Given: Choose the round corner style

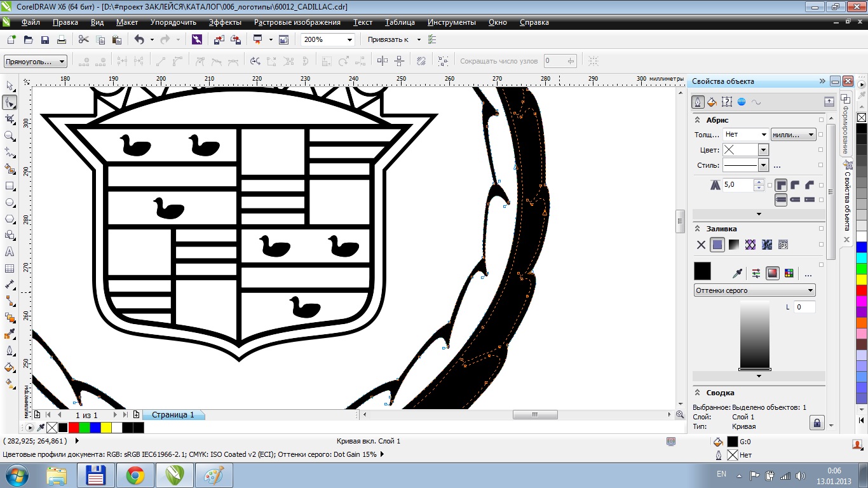Looking at the screenshot, I should coord(796,185).
